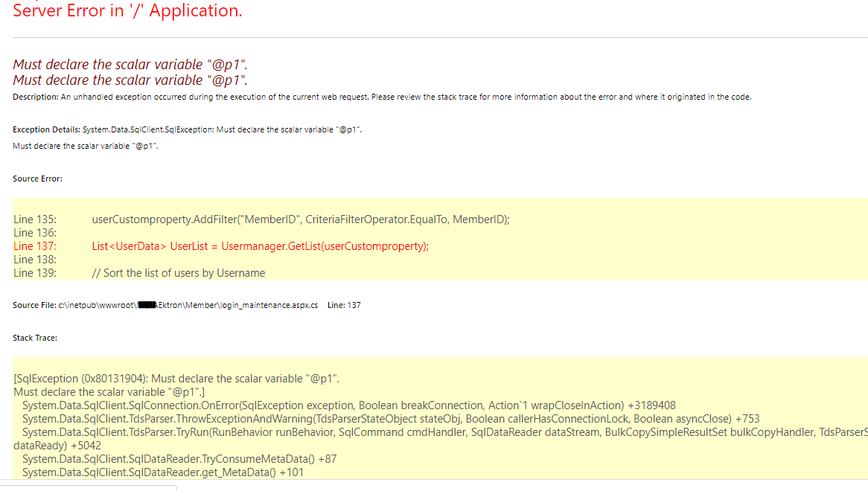This screenshot has height=491, width=868.
Task: Click the 'Line: 137' text after source file
Action: [344, 306]
